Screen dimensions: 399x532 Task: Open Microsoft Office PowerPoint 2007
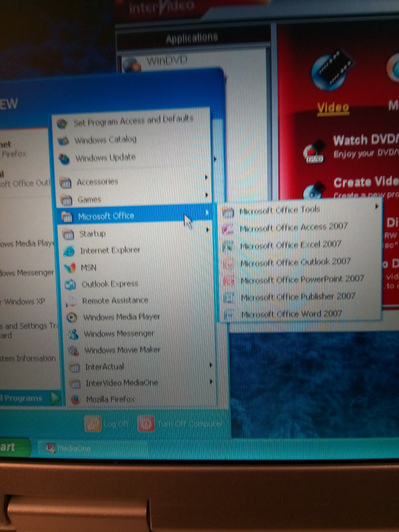click(x=300, y=280)
